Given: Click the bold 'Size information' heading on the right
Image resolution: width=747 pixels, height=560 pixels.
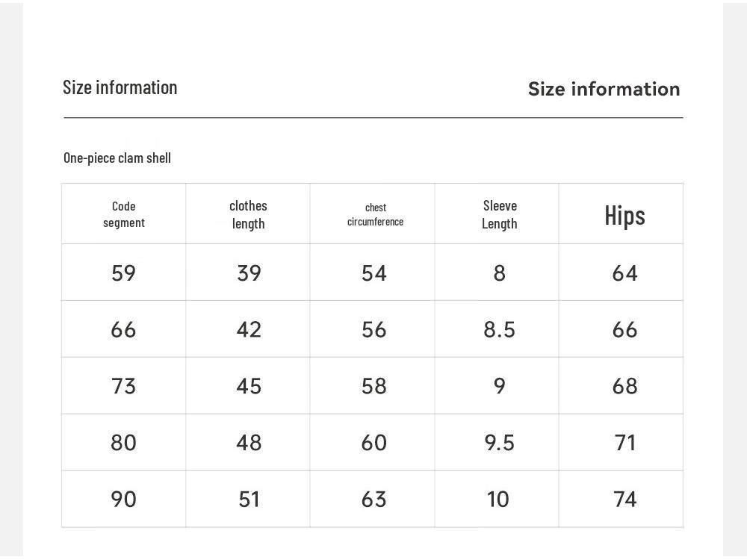Looking at the screenshot, I should coord(604,89).
